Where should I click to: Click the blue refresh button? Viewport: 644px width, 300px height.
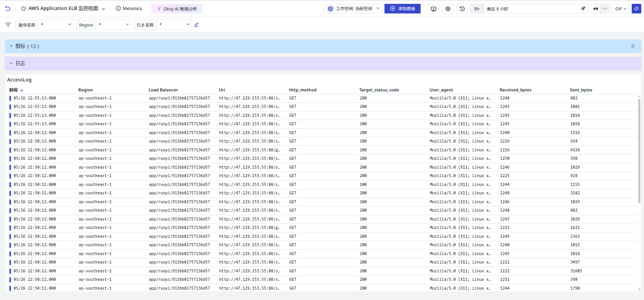pyautogui.click(x=636, y=8)
